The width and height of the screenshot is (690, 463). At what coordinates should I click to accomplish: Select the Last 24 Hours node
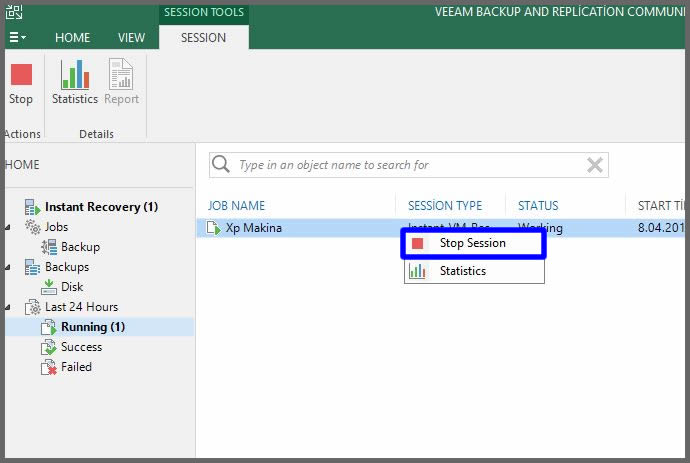[x=81, y=307]
